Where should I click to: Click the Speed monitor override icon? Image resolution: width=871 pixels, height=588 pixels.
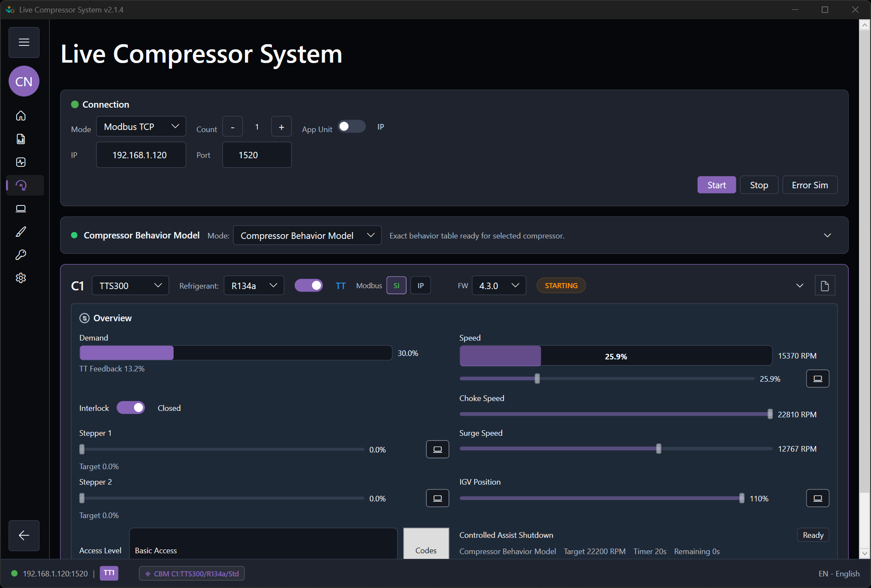click(x=817, y=379)
